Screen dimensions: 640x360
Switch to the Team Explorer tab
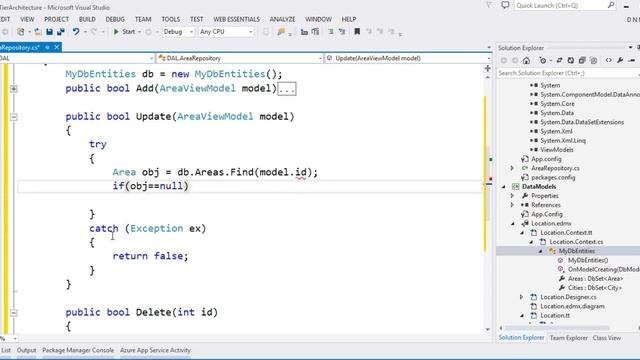tap(569, 338)
